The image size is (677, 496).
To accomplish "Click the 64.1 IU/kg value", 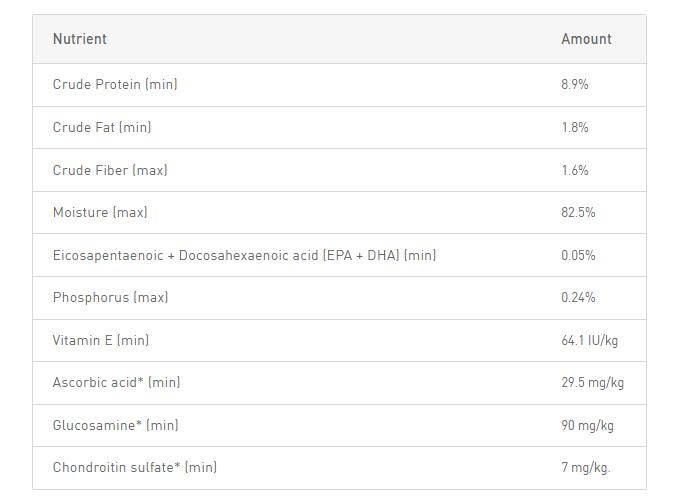I will (589, 340).
